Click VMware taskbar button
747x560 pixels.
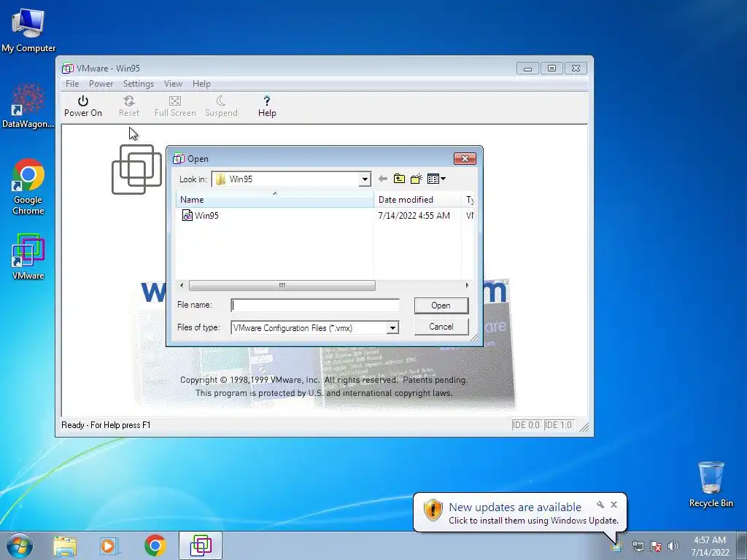(201, 545)
